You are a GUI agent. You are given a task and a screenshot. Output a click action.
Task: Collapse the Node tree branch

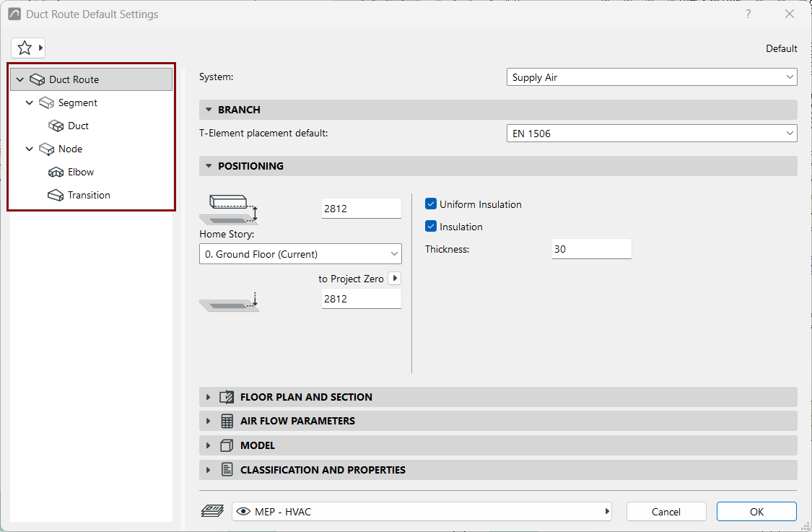point(30,149)
